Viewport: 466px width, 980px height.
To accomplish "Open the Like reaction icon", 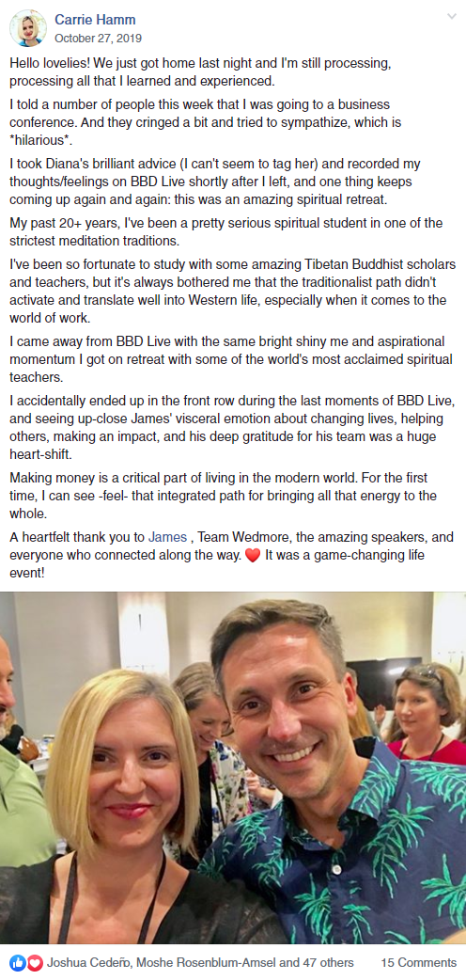I will 17,963.
